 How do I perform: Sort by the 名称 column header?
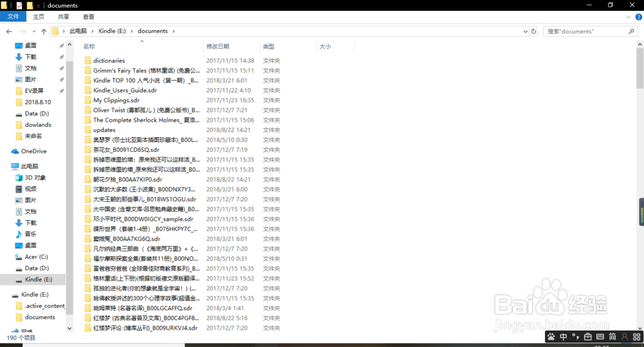(89, 46)
